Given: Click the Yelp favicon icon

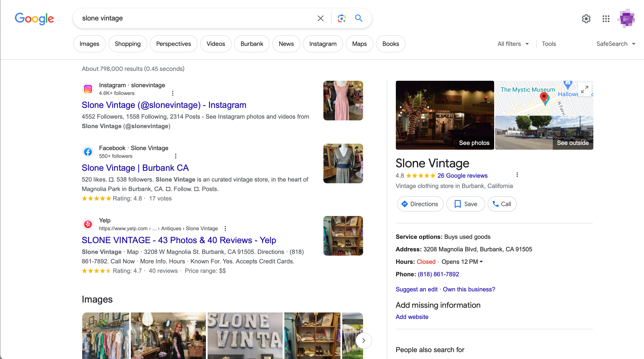Looking at the screenshot, I should click(x=88, y=224).
